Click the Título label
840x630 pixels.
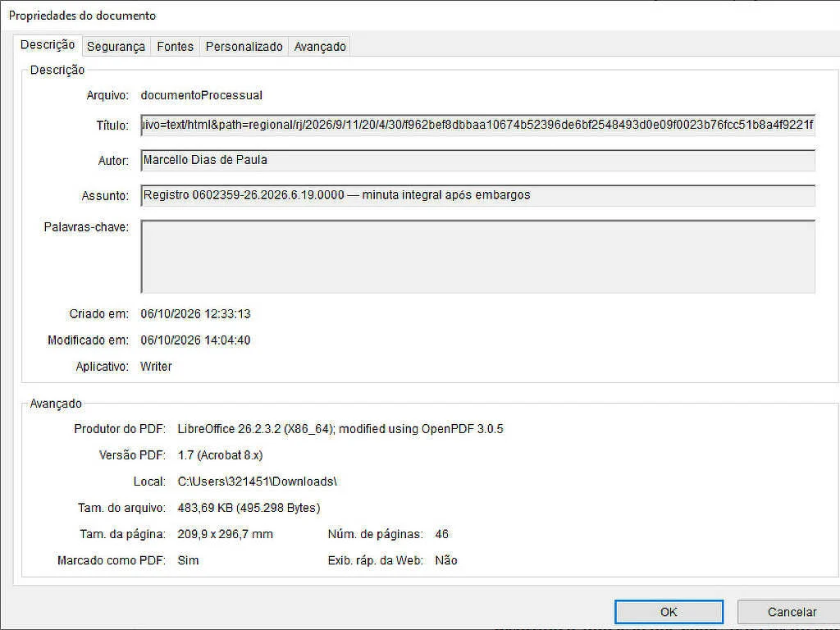[112, 126]
